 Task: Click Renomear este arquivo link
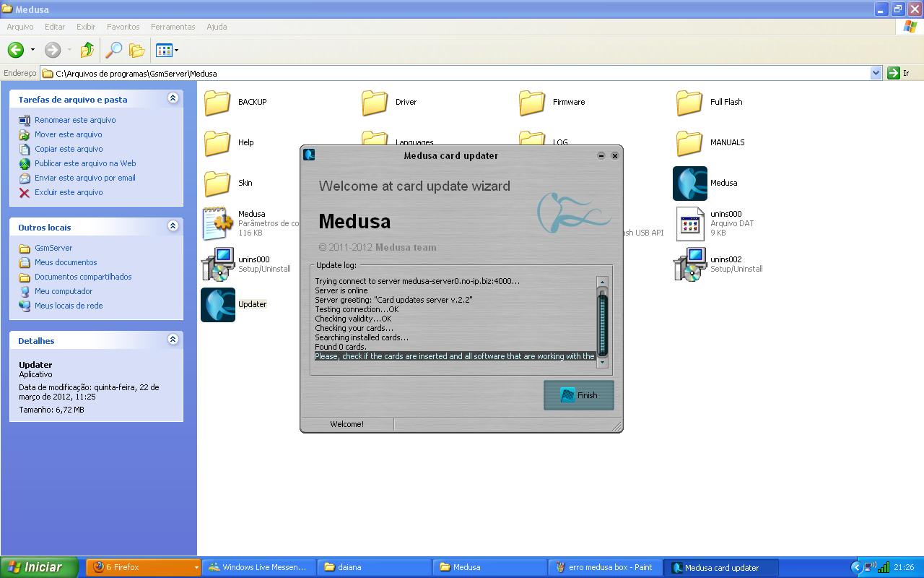click(x=75, y=120)
